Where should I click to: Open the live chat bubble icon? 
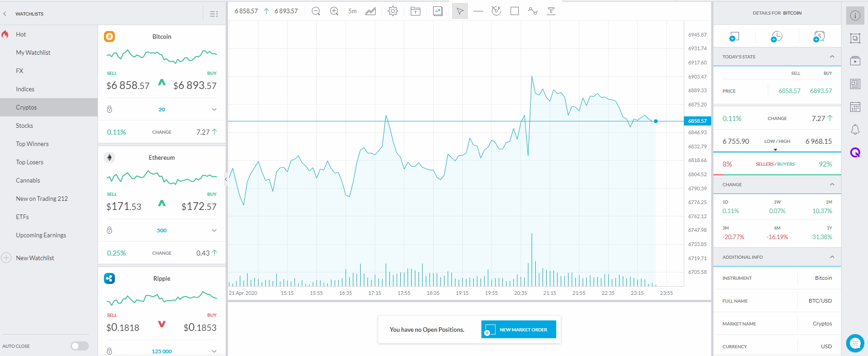pos(855,344)
